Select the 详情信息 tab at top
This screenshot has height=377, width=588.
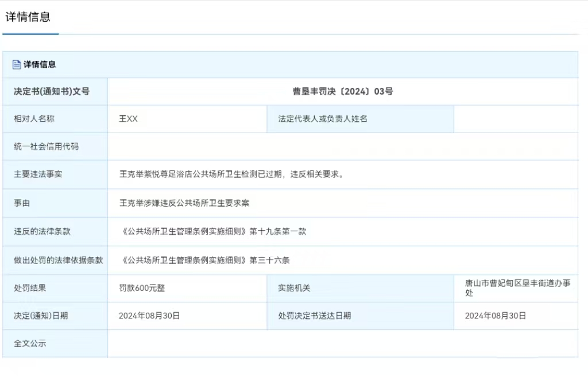pyautogui.click(x=28, y=17)
